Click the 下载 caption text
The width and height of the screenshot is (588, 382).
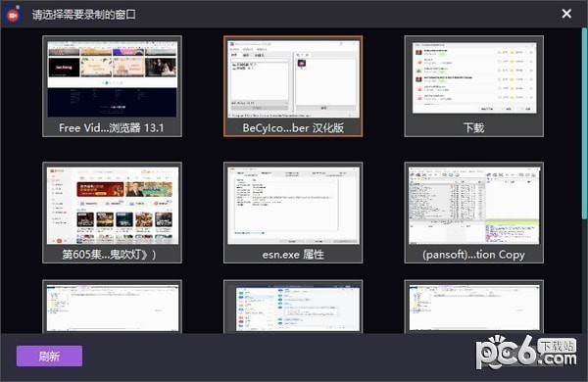473,128
